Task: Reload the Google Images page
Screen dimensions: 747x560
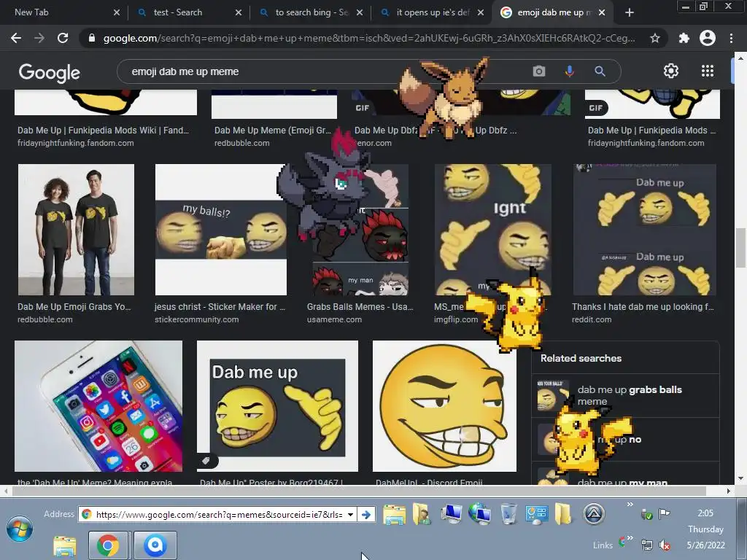Action: click(63, 38)
